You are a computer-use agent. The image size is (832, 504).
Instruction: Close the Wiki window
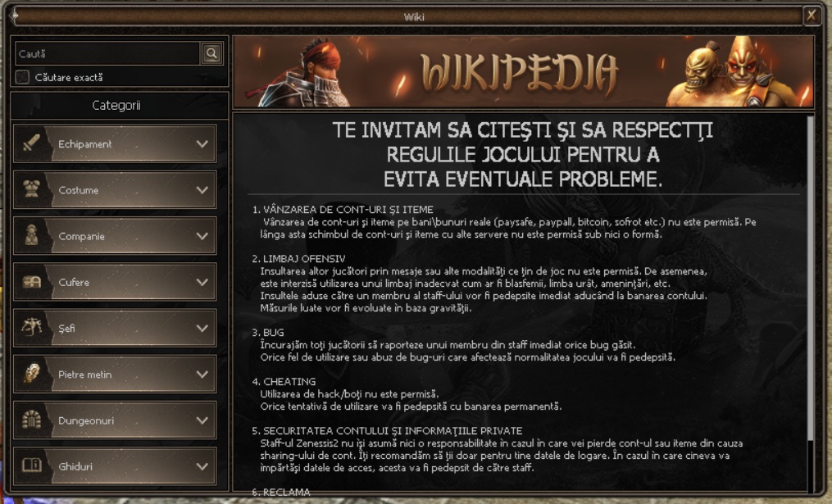[812, 16]
